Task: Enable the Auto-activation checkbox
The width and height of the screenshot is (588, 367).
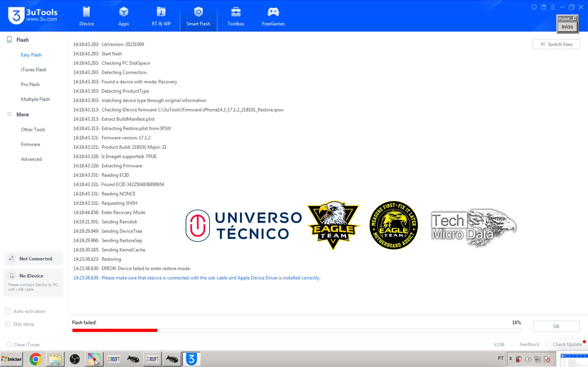Action: click(8, 311)
